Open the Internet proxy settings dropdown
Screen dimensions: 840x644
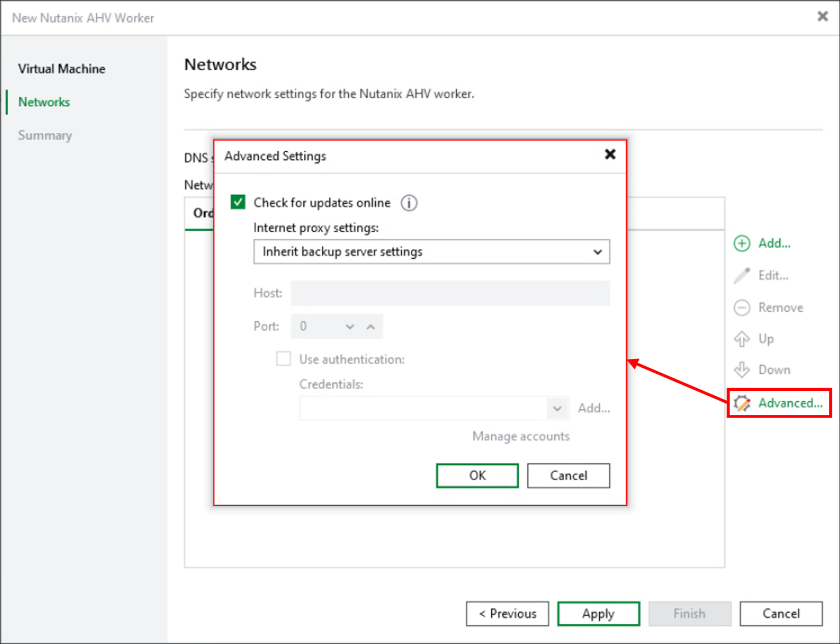597,252
